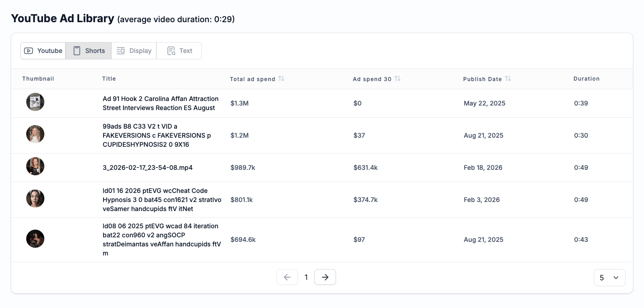The width and height of the screenshot is (644, 308).
Task: Click the previous page arrow button
Action: 287,277
